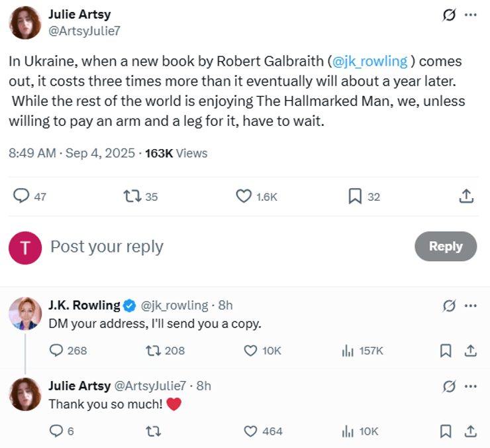This screenshot has height=448, width=490.
Task: Like J.K. Rowling's reply
Action: pos(250,351)
